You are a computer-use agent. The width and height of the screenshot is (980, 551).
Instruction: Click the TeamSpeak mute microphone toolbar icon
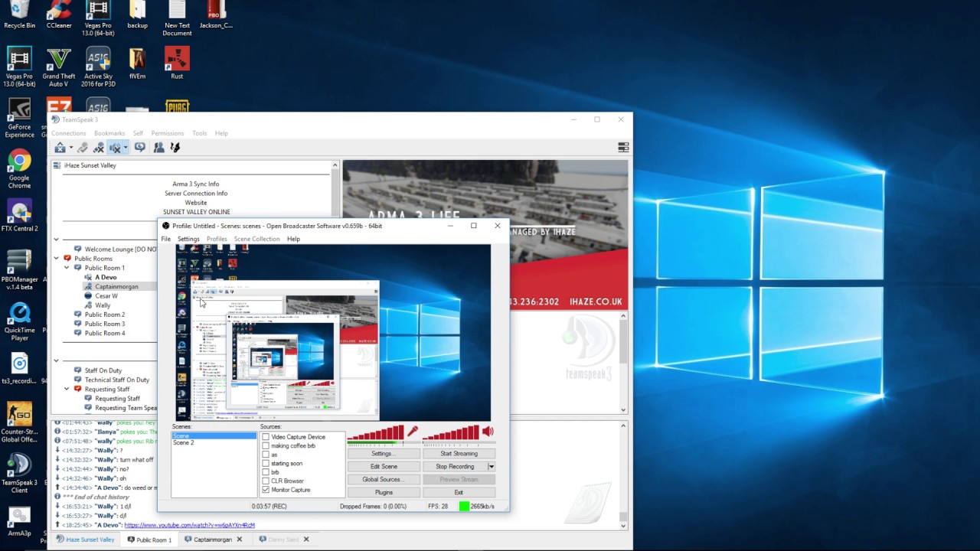pyautogui.click(x=99, y=148)
